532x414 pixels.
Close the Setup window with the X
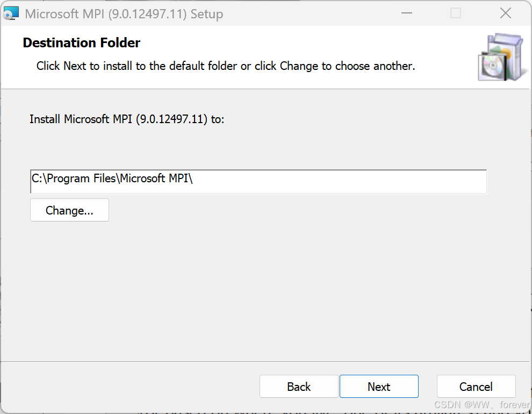tap(505, 13)
